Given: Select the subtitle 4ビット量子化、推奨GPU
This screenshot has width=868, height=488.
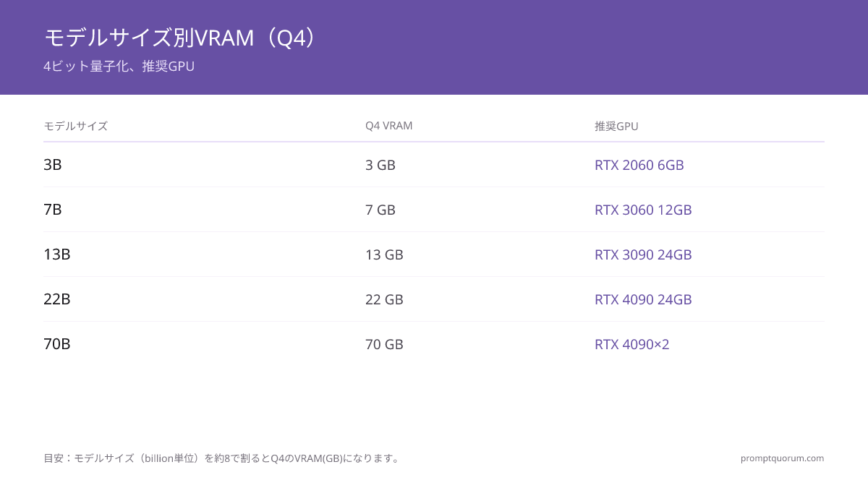Looking at the screenshot, I should (x=119, y=67).
